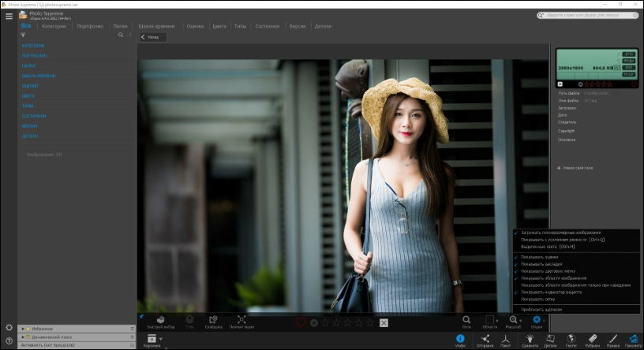Switch to the Шкала времени tab
The height and width of the screenshot is (350, 644).
click(155, 26)
